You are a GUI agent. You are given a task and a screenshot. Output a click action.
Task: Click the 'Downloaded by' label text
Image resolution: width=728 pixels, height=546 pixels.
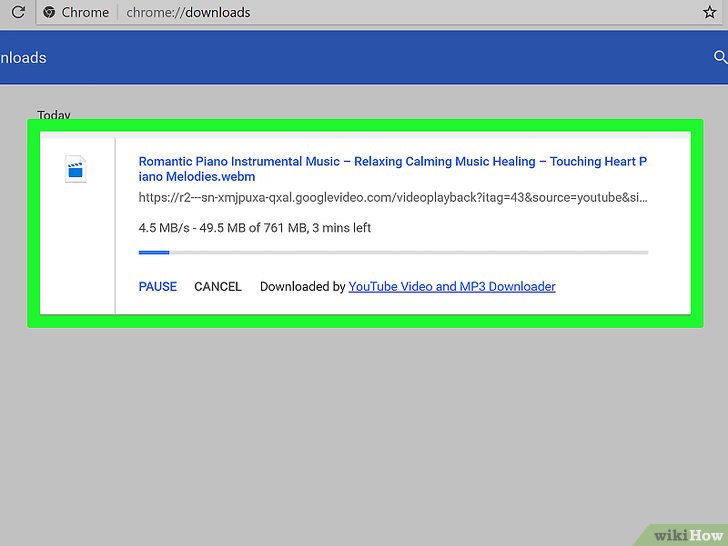(303, 286)
